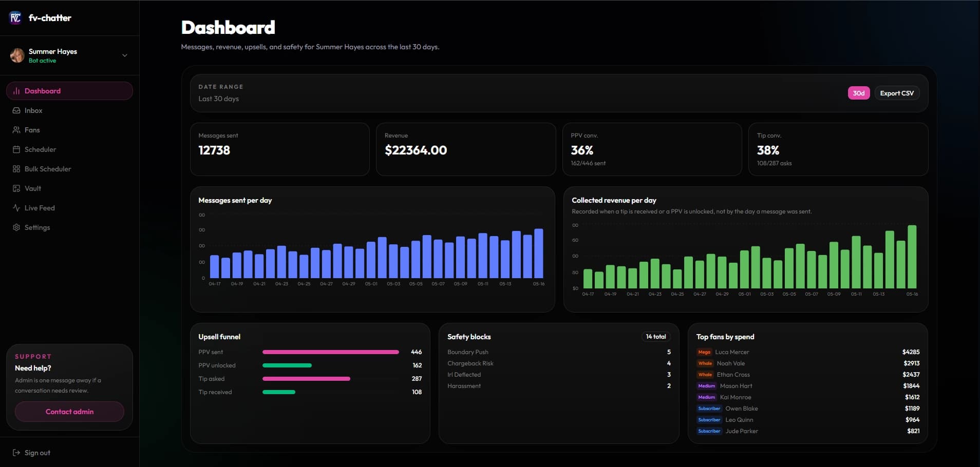980x467 pixels.
Task: Click the Sign out link text
Action: tap(37, 453)
